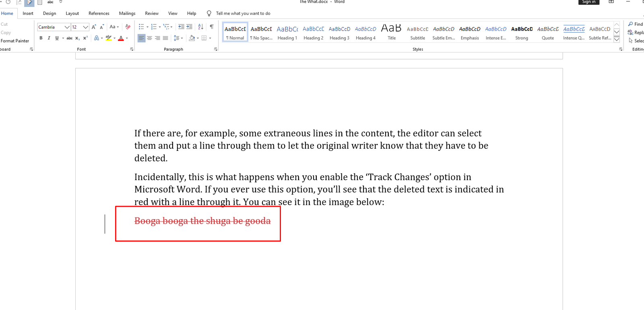Click the Sign in button
644x310 pixels.
click(589, 2)
